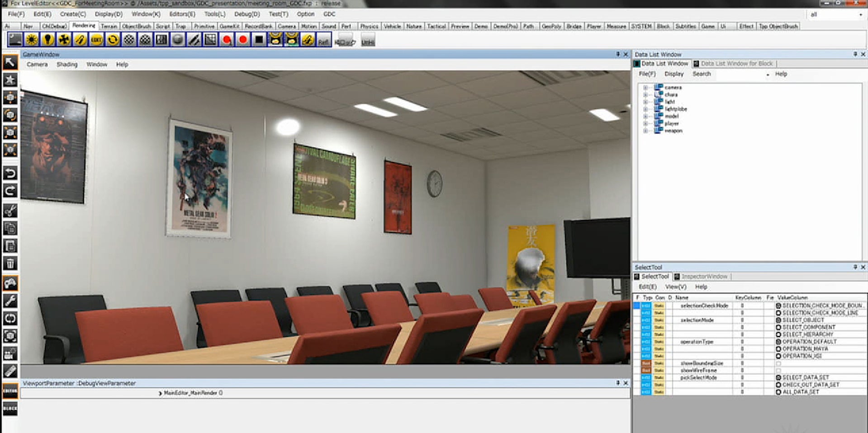Image resolution: width=868 pixels, height=433 pixels.
Task: Click the gamepad icon in left sidebar
Action: pos(10,283)
